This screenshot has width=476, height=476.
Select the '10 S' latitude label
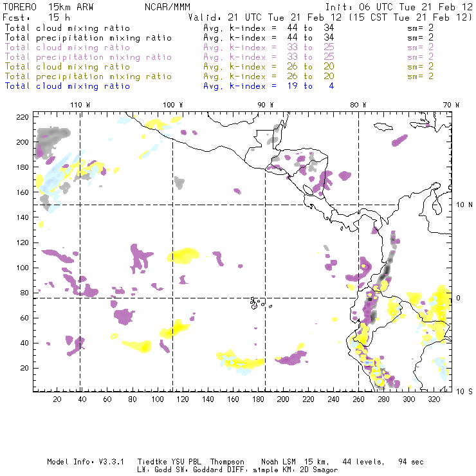pyautogui.click(x=464, y=392)
